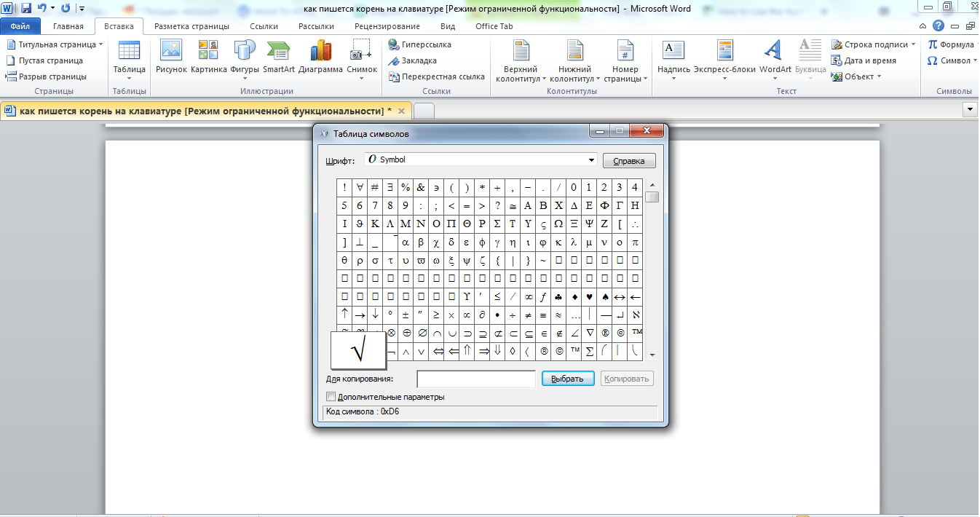Open the Разметка страницы tab
980x517 pixels.
191,26
